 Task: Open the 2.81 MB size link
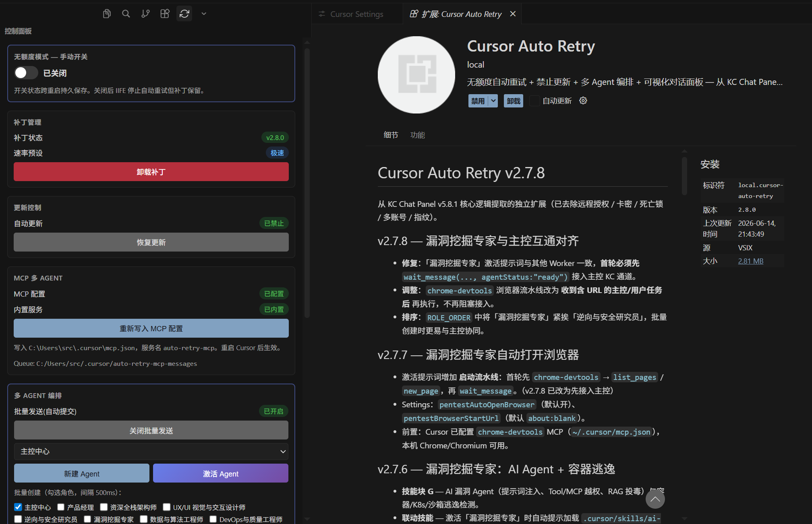751,261
